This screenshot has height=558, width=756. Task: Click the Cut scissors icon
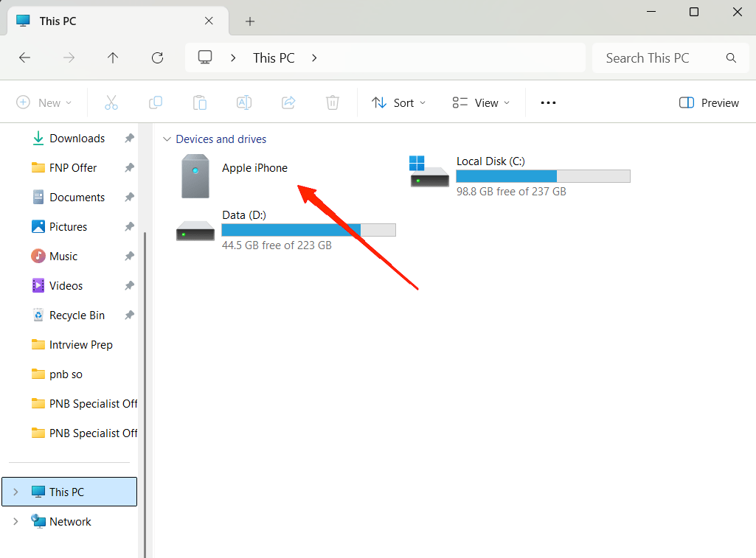pyautogui.click(x=111, y=102)
